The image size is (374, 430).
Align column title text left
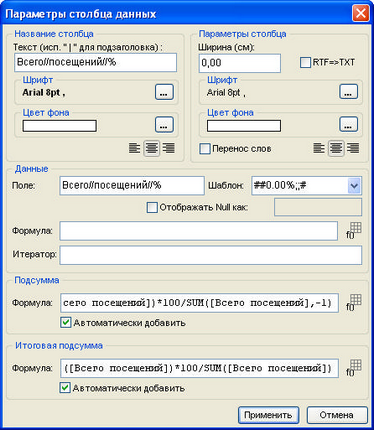(x=134, y=148)
